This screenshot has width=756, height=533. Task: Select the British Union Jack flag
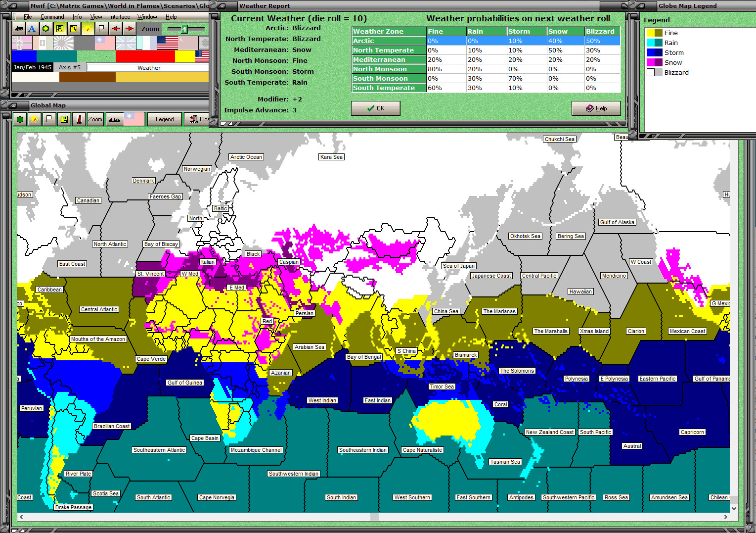coord(126,43)
